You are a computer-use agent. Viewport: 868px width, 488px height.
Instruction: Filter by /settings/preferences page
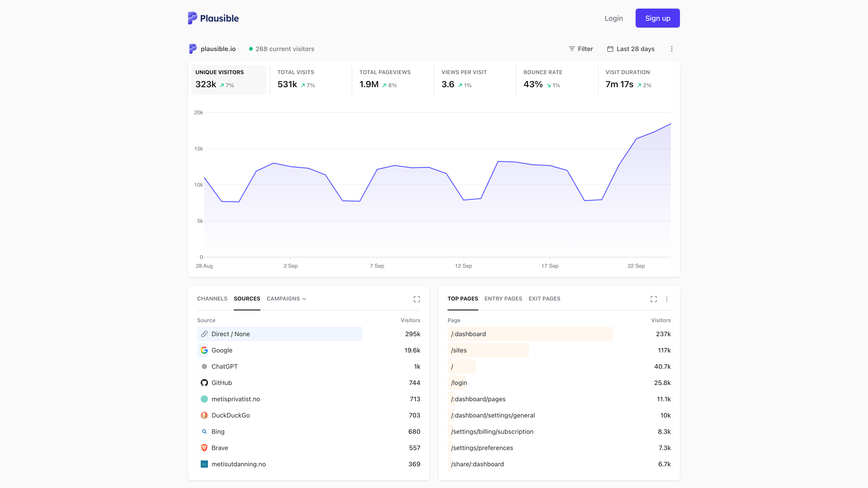[x=482, y=448]
